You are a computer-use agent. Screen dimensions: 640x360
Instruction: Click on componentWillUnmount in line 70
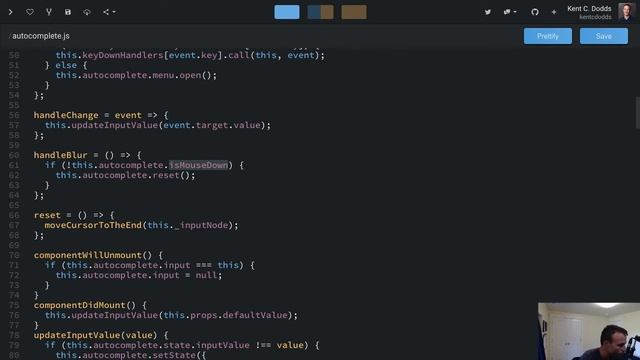tap(87, 255)
